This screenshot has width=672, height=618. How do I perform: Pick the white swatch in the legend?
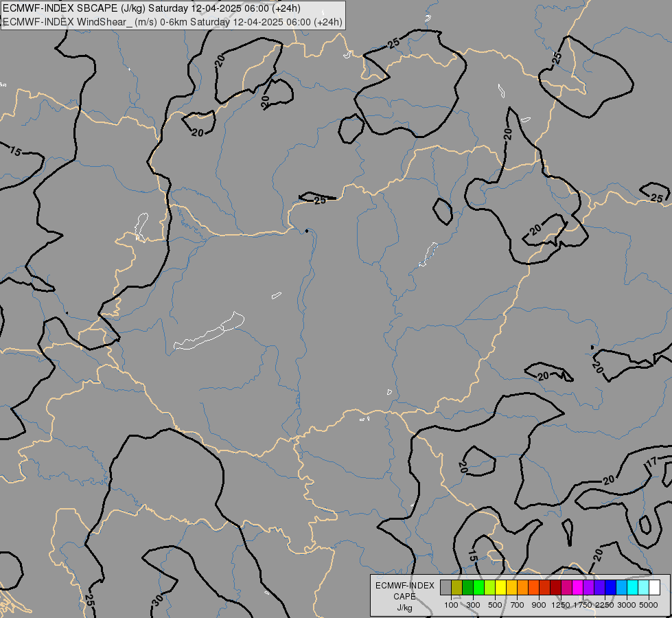point(655,587)
